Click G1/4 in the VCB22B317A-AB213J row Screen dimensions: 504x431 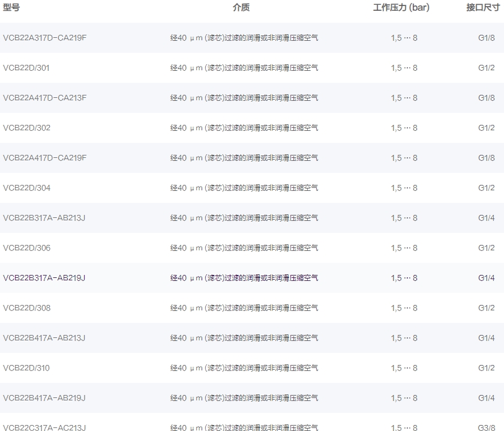[487, 218]
